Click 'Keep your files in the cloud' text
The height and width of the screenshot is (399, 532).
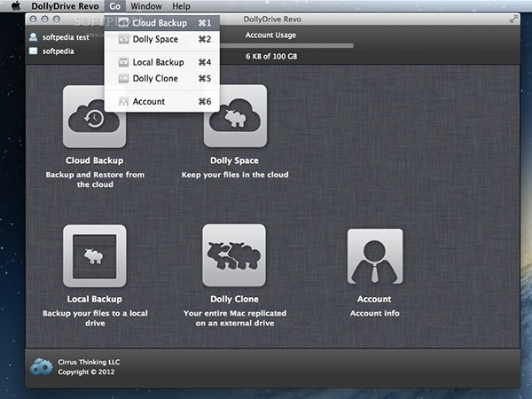[235, 175]
